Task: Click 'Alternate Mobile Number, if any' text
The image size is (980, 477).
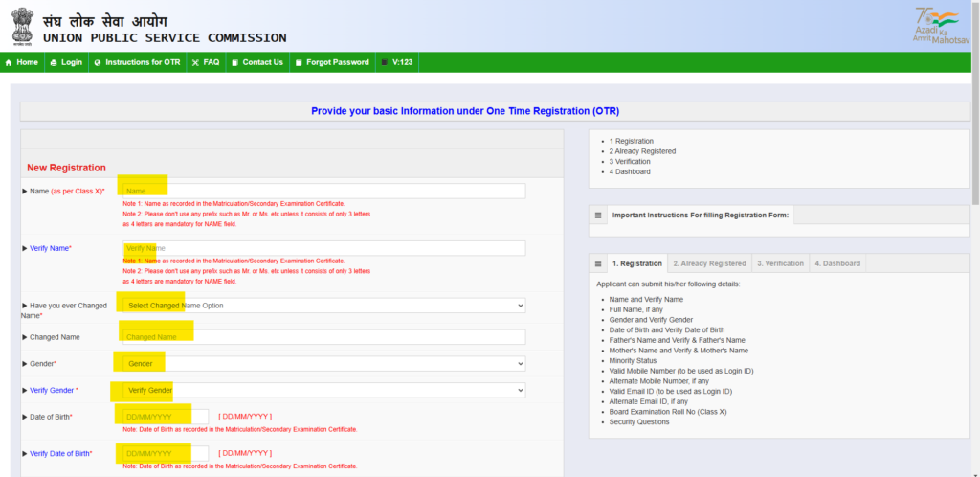Action: 659,380
